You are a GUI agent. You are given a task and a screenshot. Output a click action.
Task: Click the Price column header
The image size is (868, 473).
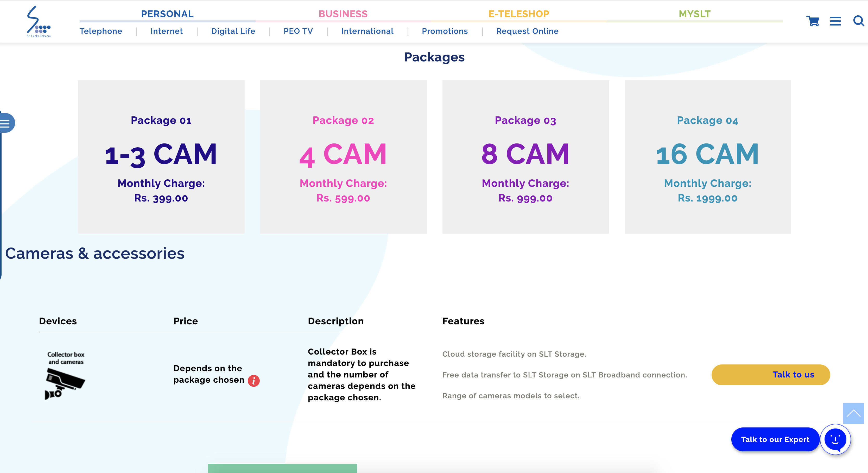[x=186, y=321]
